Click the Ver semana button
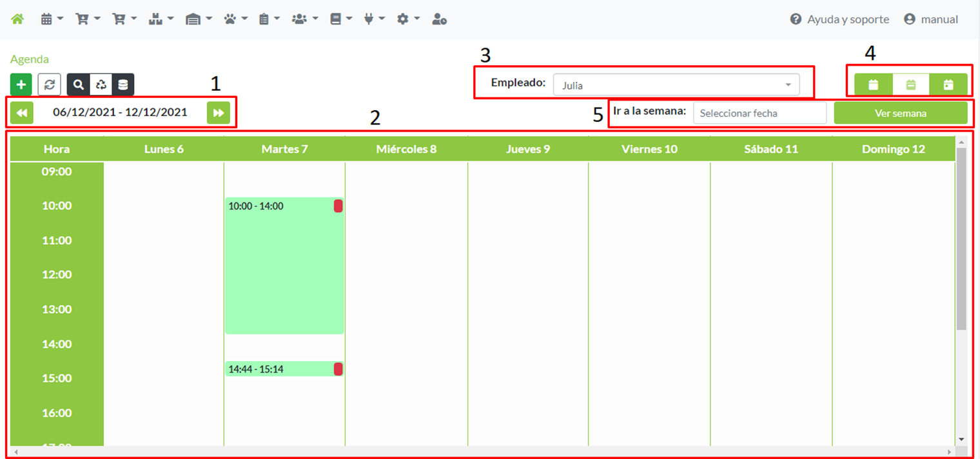The image size is (980, 459). coord(900,113)
